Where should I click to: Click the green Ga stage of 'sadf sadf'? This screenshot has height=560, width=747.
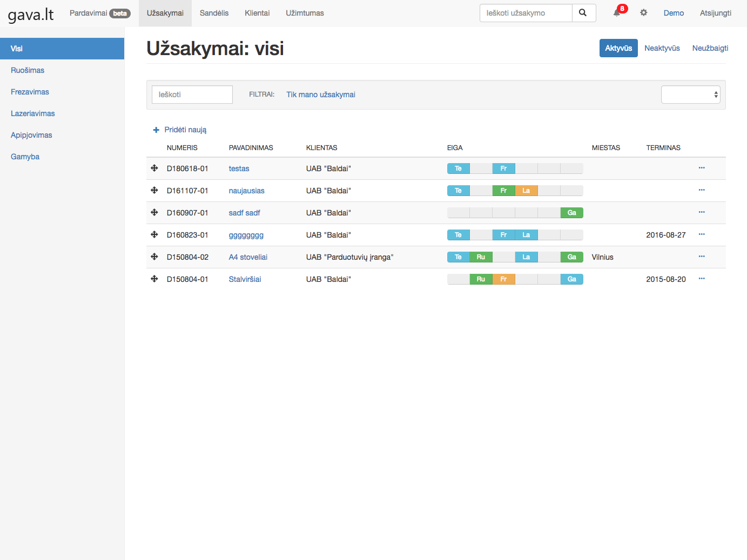(571, 213)
